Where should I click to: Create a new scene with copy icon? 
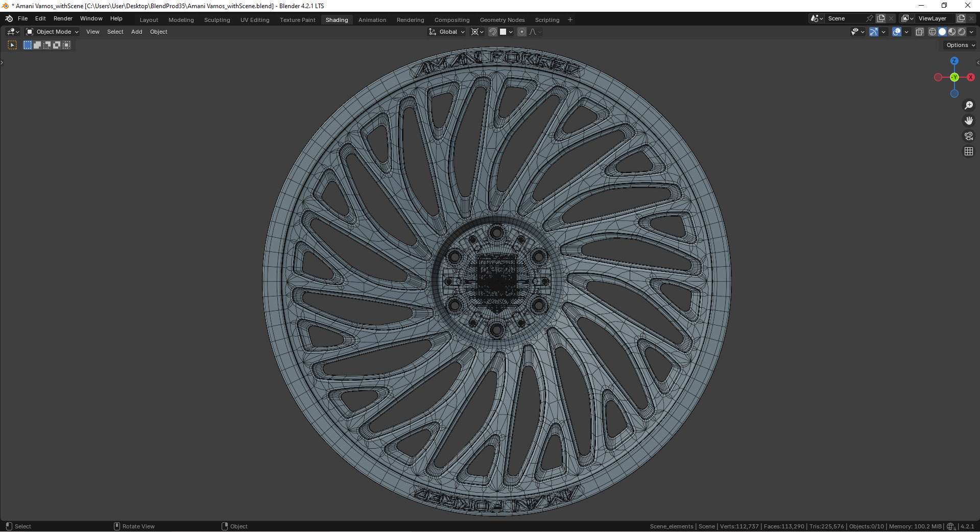click(881, 18)
